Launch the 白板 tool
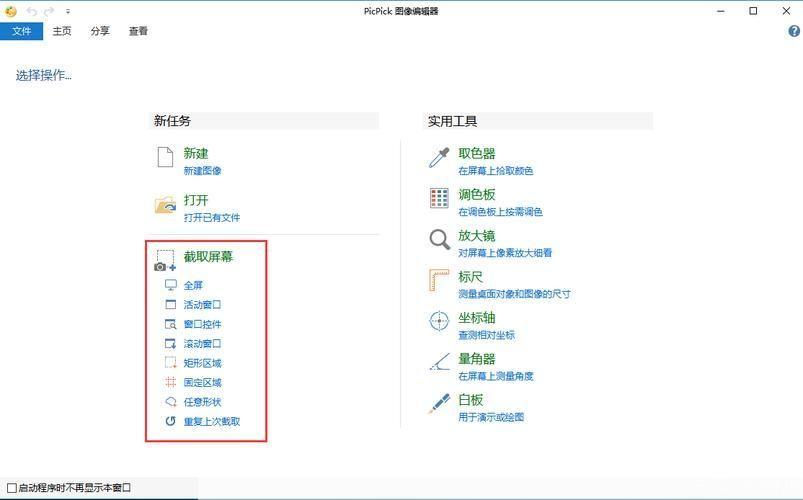803x500 pixels. [470, 400]
